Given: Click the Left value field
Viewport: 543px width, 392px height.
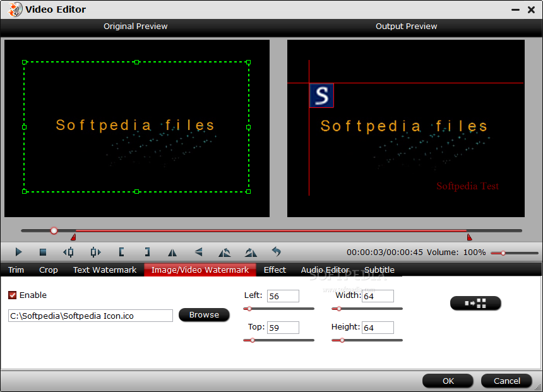Looking at the screenshot, I should [283, 296].
